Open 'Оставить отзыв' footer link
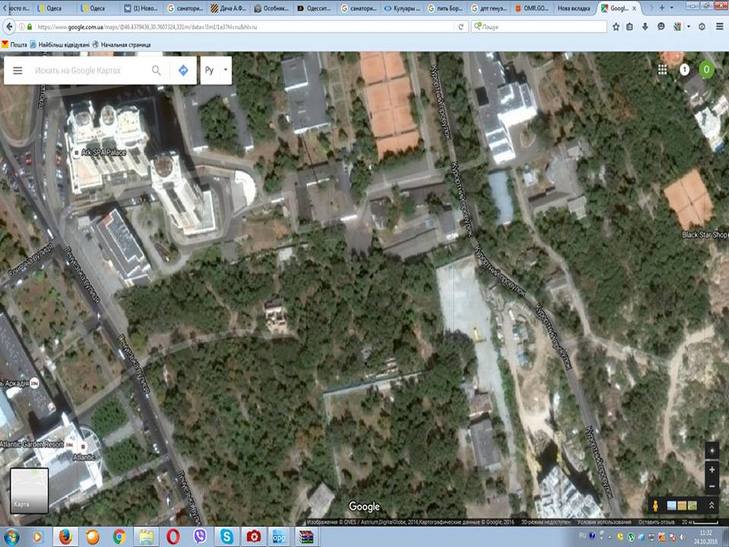The image size is (729, 547). (656, 522)
